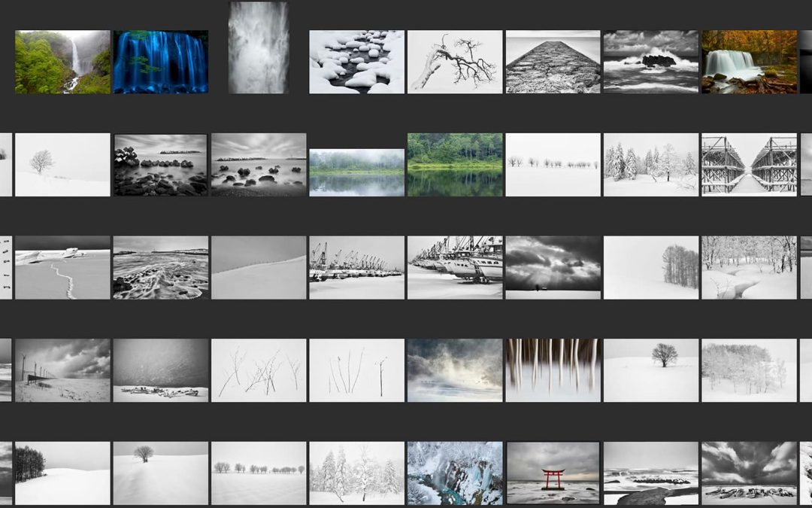
Task: Open the wave crashing over rock photo
Action: 650,62
